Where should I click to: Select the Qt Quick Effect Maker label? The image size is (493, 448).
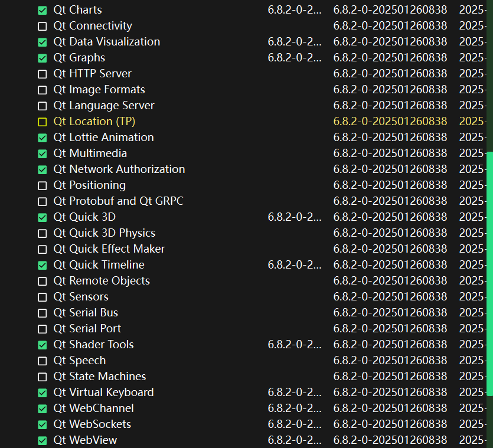point(109,249)
